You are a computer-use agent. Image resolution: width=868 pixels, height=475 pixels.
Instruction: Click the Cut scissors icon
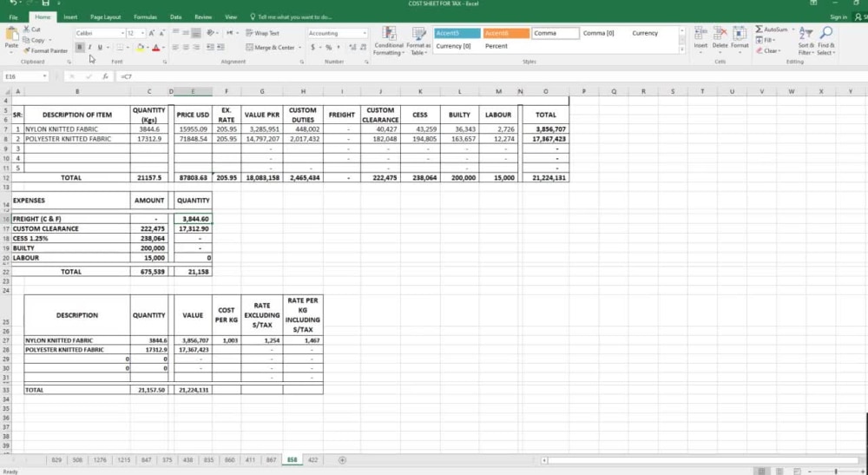tap(26, 29)
